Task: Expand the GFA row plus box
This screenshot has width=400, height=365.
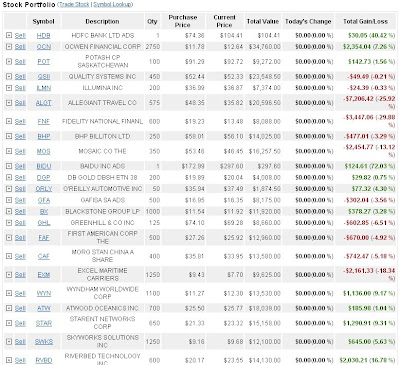Action: (x=9, y=200)
